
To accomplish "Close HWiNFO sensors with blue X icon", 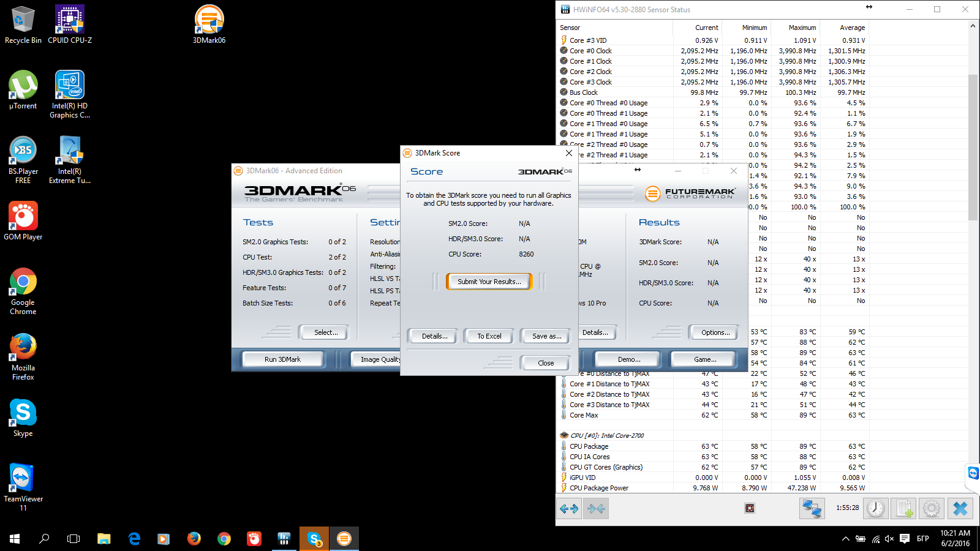I will 960,508.
